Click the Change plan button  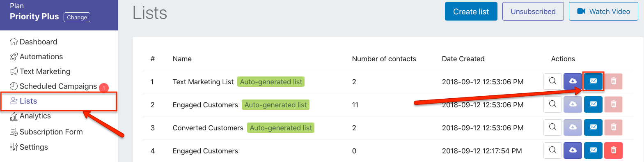pos(77,17)
